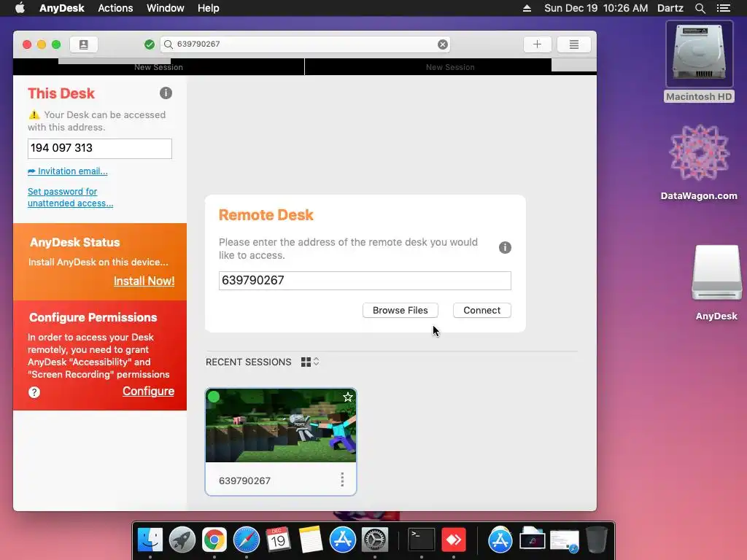Open Finder from the Dock
The width and height of the screenshot is (747, 560).
[150, 540]
